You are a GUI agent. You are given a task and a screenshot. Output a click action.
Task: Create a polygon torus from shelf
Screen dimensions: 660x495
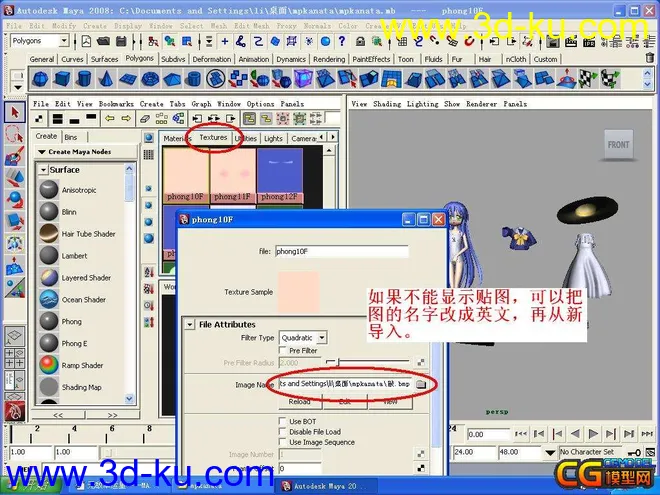(149, 79)
